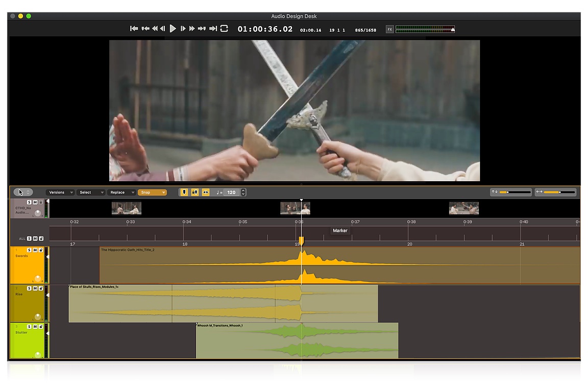588x384 pixels.
Task: Click the FX button beside the meter
Action: (389, 30)
